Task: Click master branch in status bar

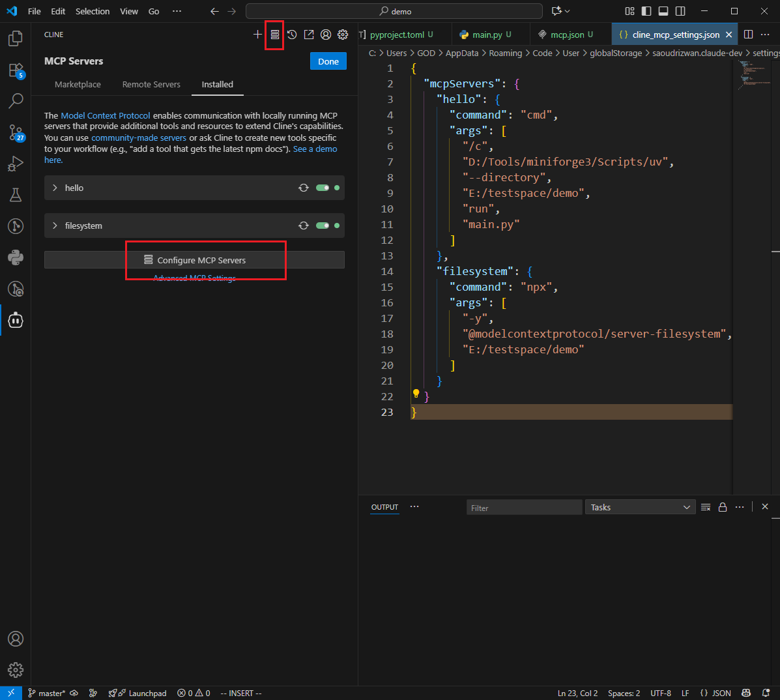Action: click(47, 693)
